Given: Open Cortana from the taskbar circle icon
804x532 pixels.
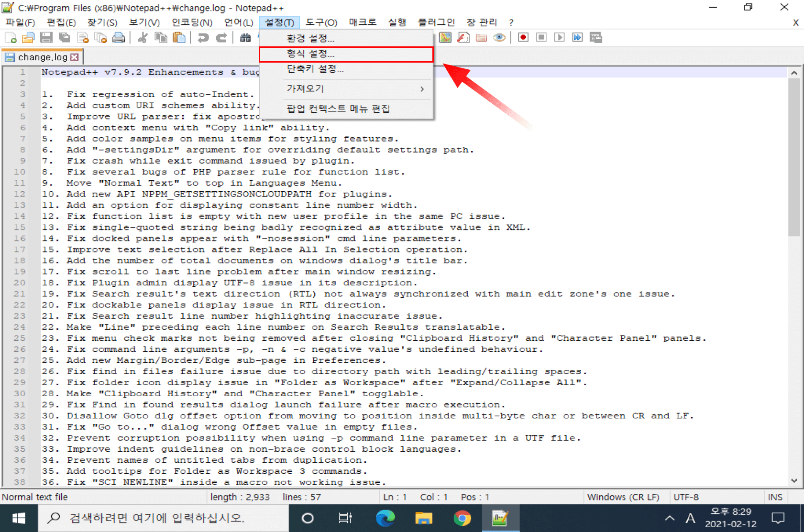Looking at the screenshot, I should point(308,518).
